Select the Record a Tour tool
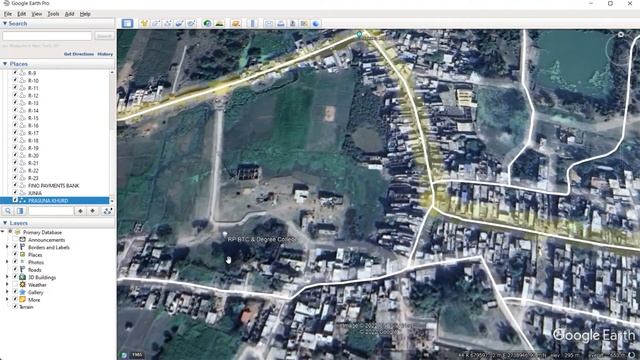The image size is (640, 360). click(x=191, y=23)
